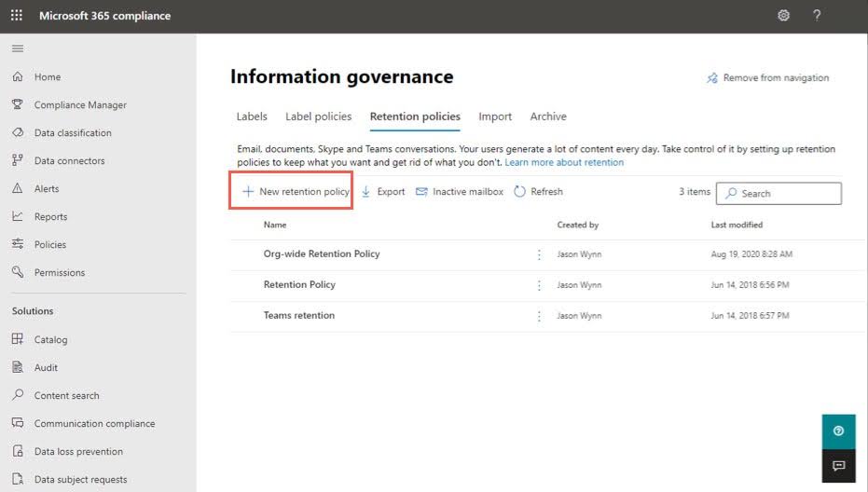The image size is (868, 492).
Task: Open more options for Teams retention row
Action: 539,316
